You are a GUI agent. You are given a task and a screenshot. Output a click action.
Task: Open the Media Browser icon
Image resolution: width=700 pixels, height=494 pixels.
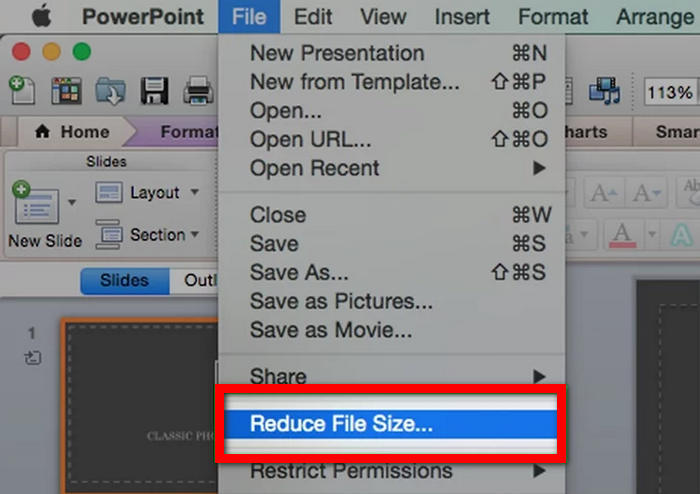pyautogui.click(x=604, y=92)
